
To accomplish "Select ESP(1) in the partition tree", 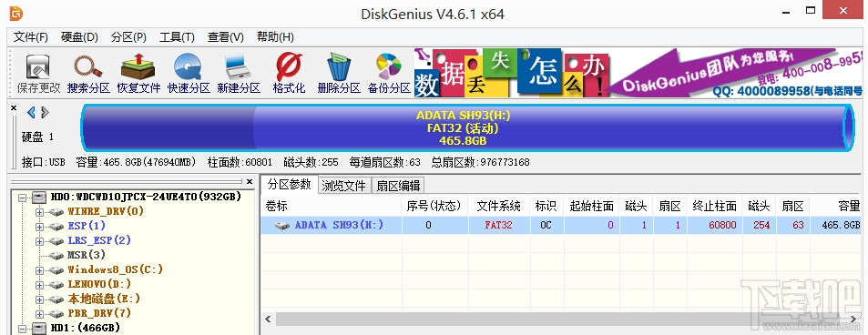I will pyautogui.click(x=87, y=226).
